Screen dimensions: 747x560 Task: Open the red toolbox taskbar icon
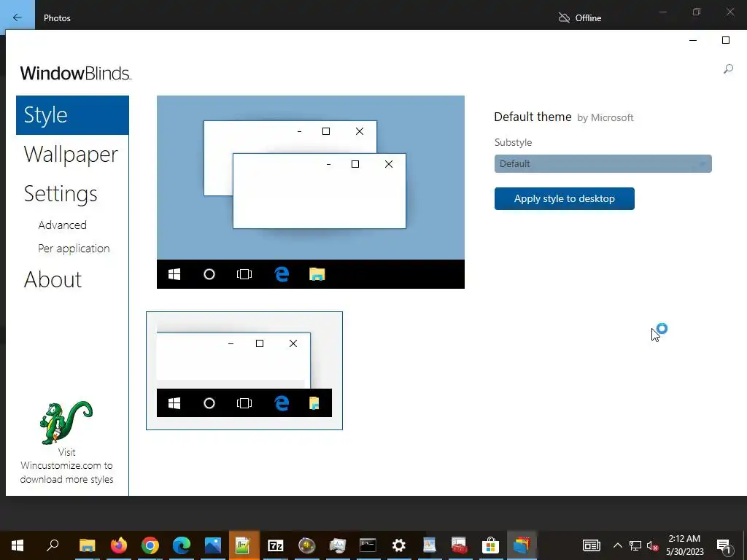460,545
